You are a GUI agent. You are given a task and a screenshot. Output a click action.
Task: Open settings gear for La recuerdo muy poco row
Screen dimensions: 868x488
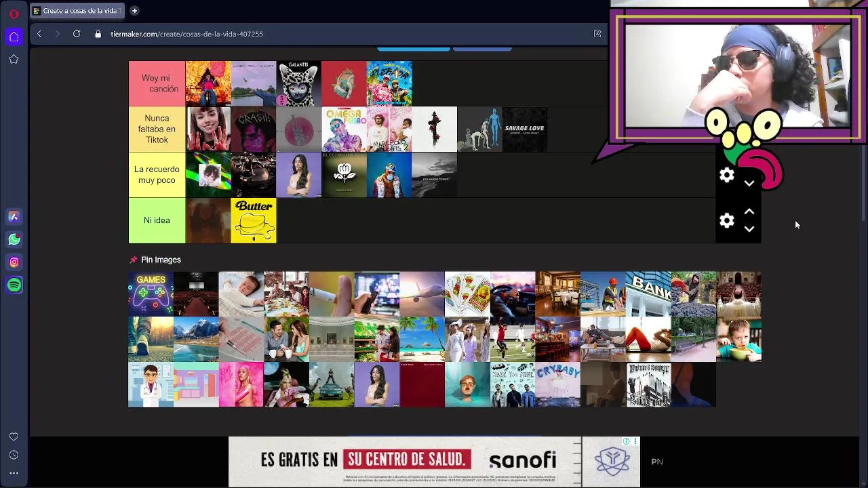[x=727, y=176]
